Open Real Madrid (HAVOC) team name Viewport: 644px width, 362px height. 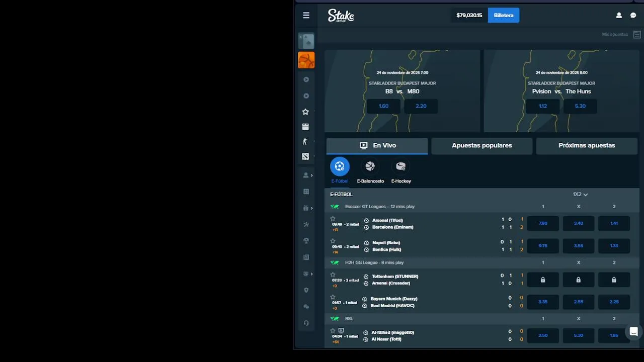392,306
